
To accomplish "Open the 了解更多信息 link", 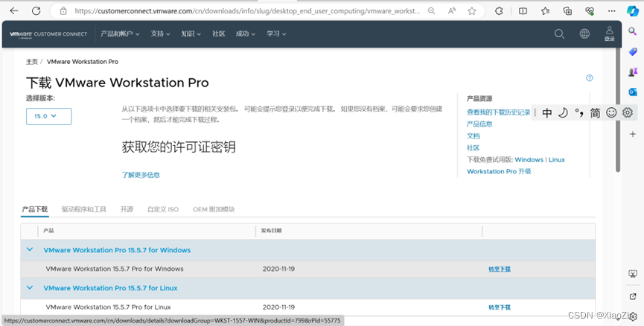I will tap(141, 175).
